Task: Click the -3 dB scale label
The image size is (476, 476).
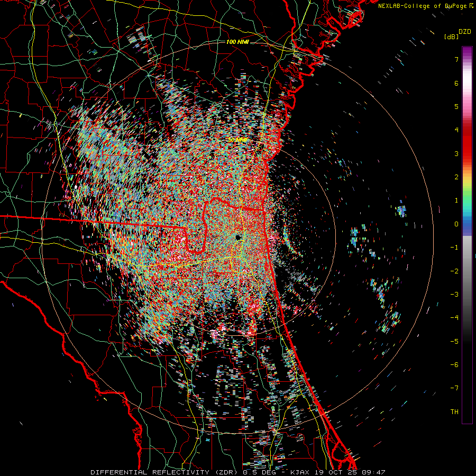Action: point(454,295)
